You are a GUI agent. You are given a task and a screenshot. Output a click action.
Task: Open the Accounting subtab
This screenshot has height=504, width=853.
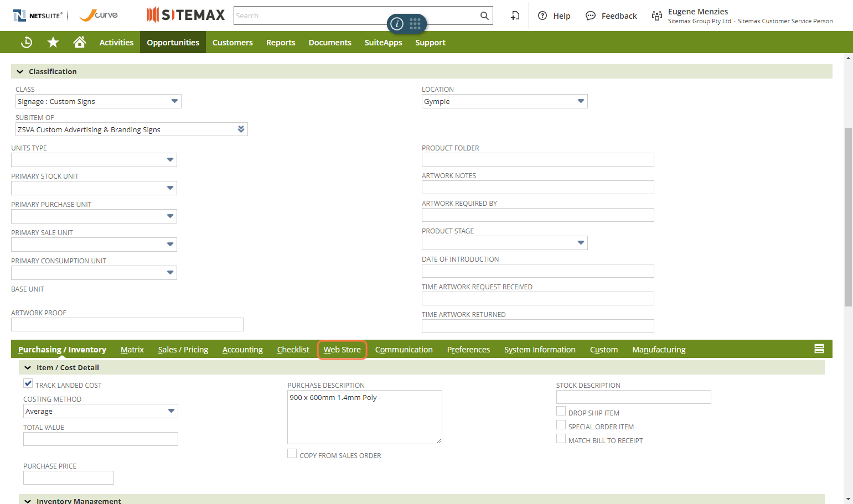pos(242,350)
